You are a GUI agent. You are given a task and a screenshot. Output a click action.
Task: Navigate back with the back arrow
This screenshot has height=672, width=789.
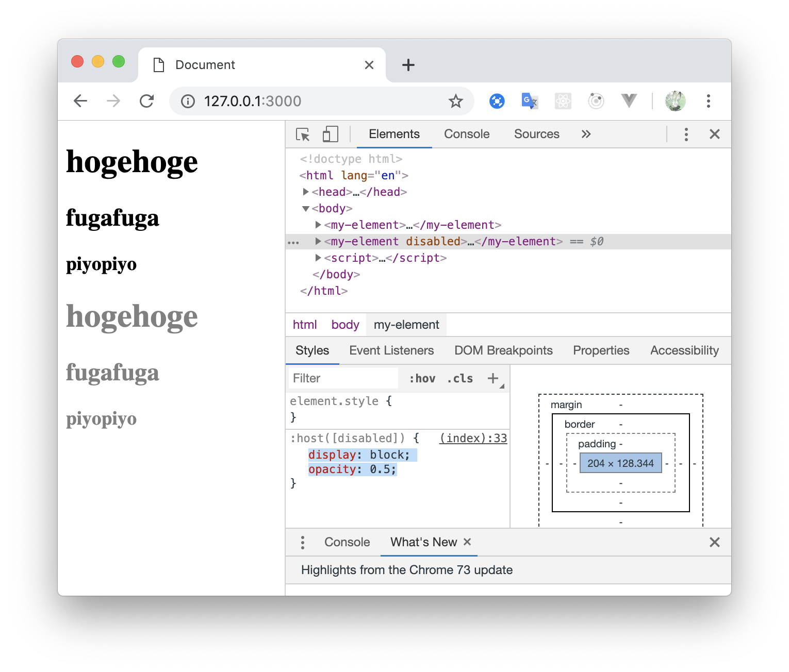[x=80, y=101]
